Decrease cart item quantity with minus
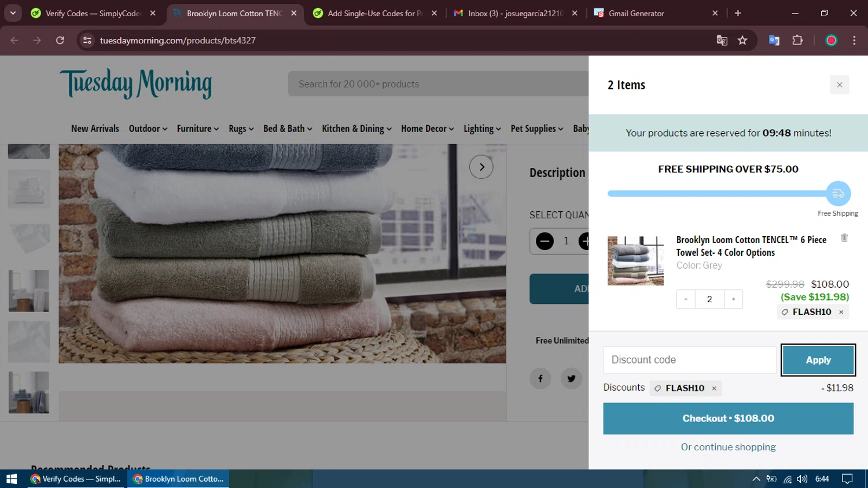The width and height of the screenshot is (868, 488). pyautogui.click(x=686, y=299)
